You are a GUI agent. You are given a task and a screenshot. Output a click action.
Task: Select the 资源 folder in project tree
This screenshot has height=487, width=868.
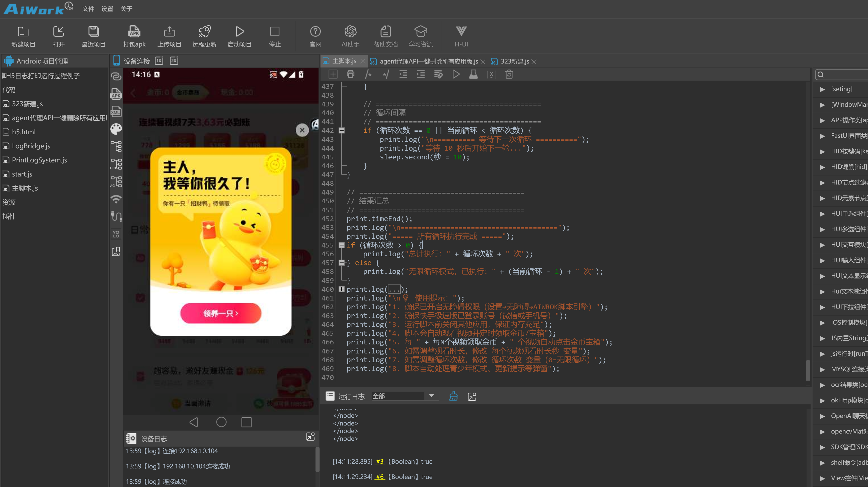[9, 202]
